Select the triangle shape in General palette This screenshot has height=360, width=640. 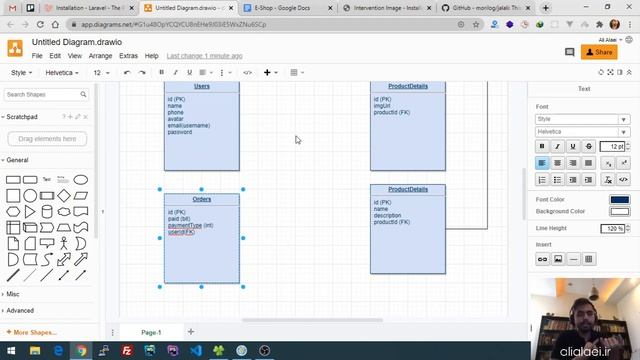click(30, 211)
